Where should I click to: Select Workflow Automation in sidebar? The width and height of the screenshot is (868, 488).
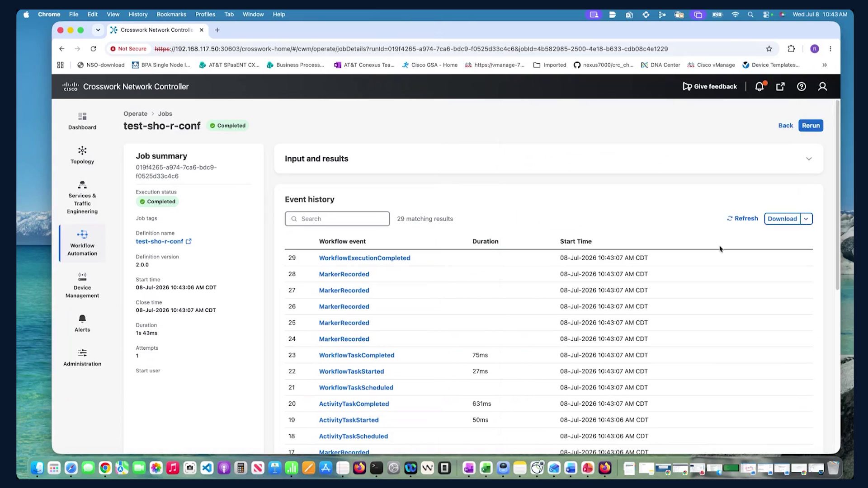pyautogui.click(x=82, y=243)
